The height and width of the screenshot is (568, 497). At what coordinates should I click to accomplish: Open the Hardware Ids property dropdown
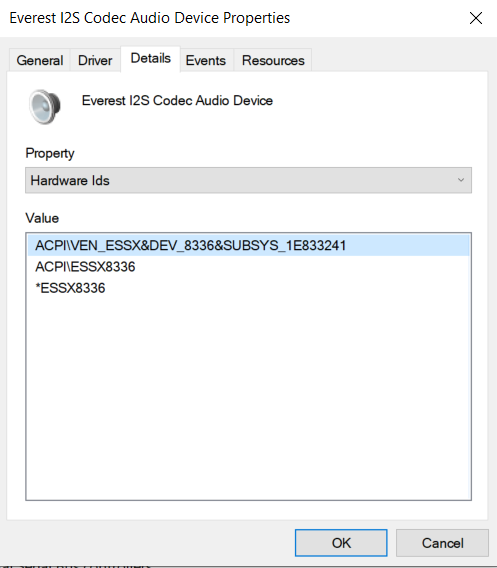pos(248,180)
